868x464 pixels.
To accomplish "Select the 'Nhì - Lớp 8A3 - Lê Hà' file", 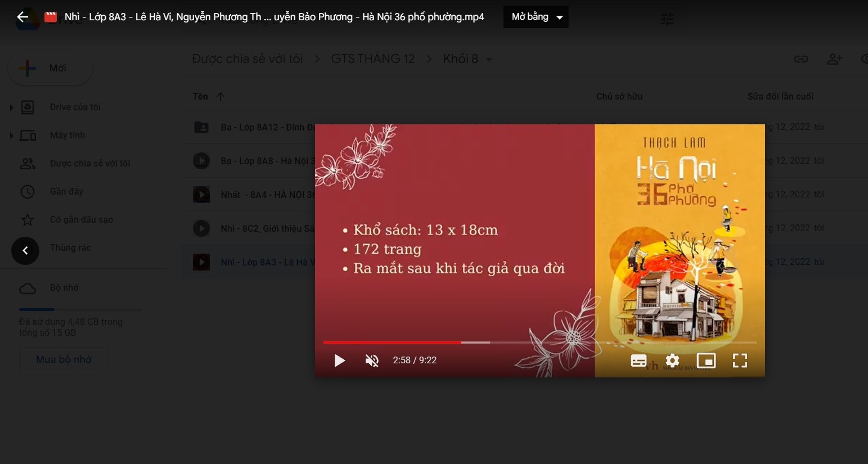I will coord(524,262).
